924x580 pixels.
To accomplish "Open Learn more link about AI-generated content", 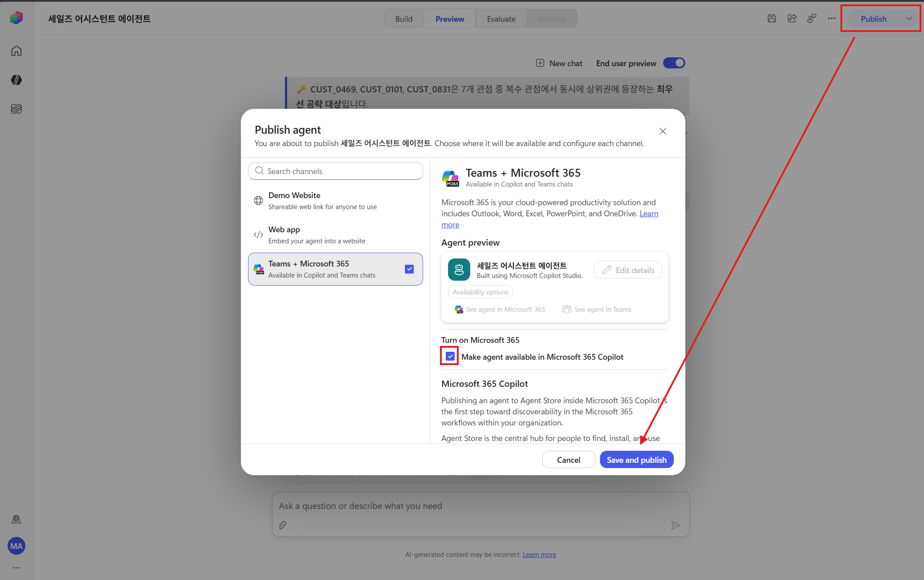I will [539, 554].
